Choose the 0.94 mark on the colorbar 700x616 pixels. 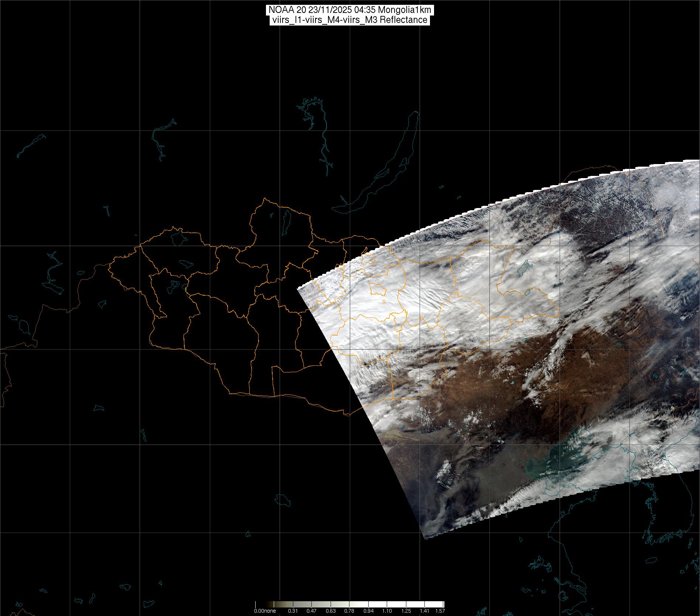point(368,611)
